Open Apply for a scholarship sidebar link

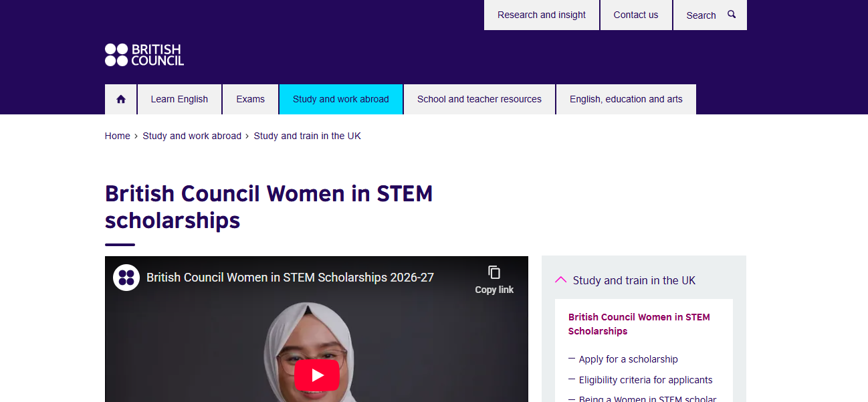click(x=629, y=359)
